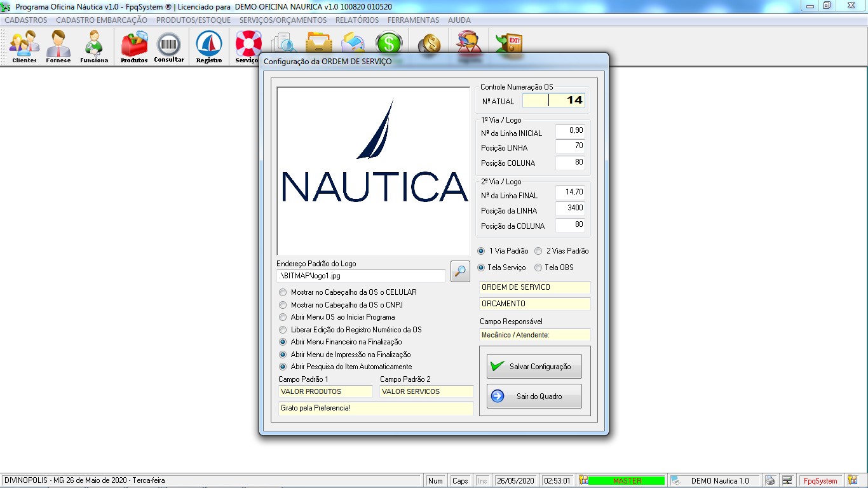Image resolution: width=868 pixels, height=488 pixels.
Task: Click the Nº ATUAL number field
Action: (553, 100)
